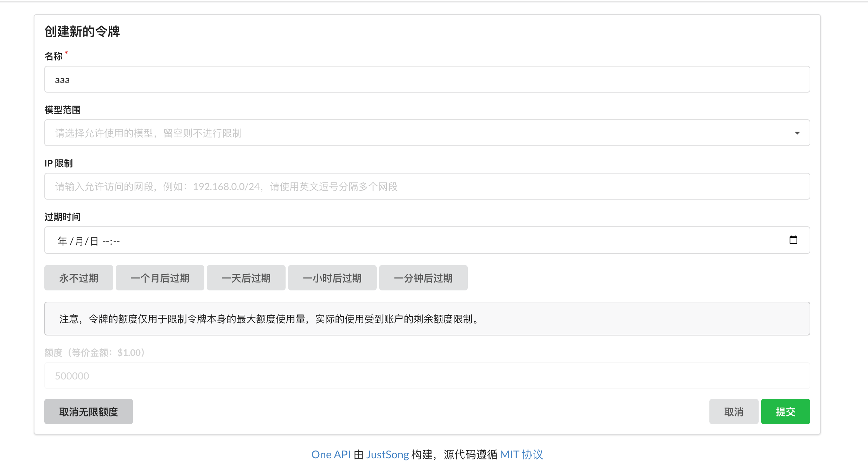Toggle 取消无限额度 button

(x=89, y=412)
